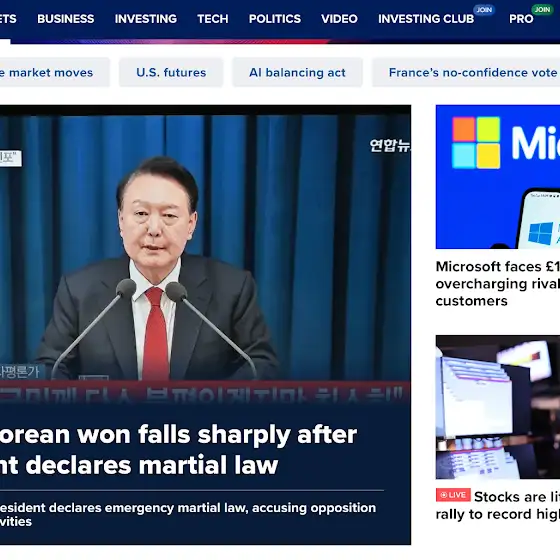Open the VIDEO section
Screen dimensions: 560x560
click(x=339, y=19)
